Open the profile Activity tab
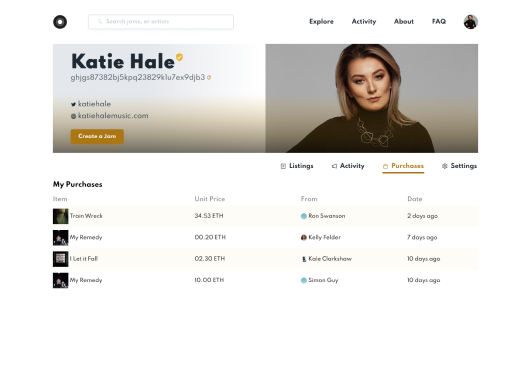Image resolution: width=531 pixels, height=378 pixels. 348,166
